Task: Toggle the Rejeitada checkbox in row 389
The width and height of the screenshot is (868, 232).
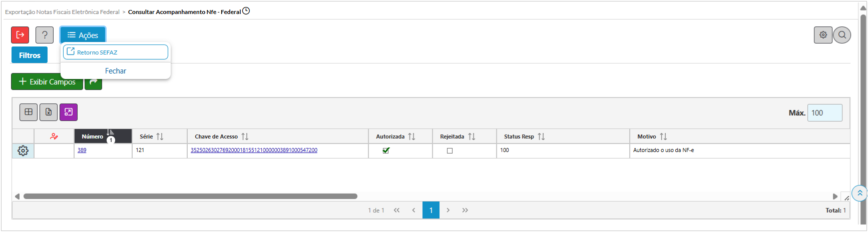Action: pyautogui.click(x=450, y=150)
